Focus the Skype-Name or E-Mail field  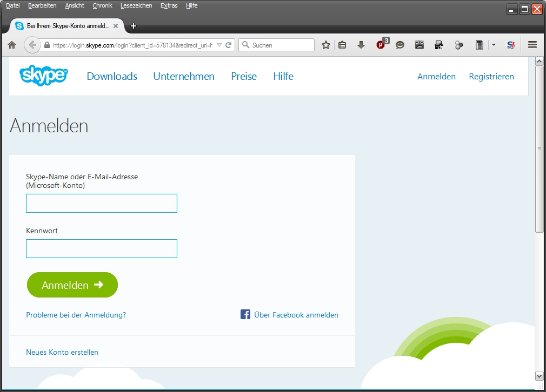[101, 203]
